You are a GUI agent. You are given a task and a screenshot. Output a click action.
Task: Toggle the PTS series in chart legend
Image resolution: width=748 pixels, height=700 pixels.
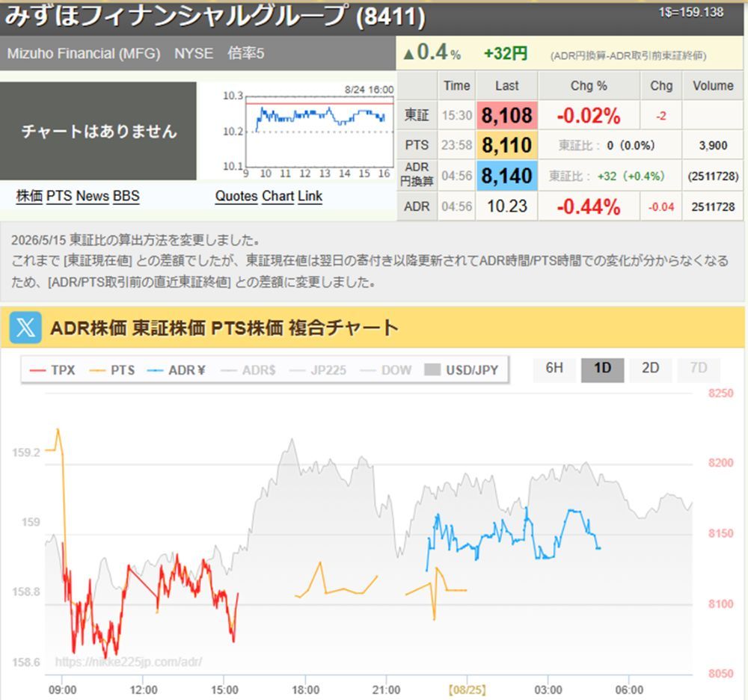112,370
